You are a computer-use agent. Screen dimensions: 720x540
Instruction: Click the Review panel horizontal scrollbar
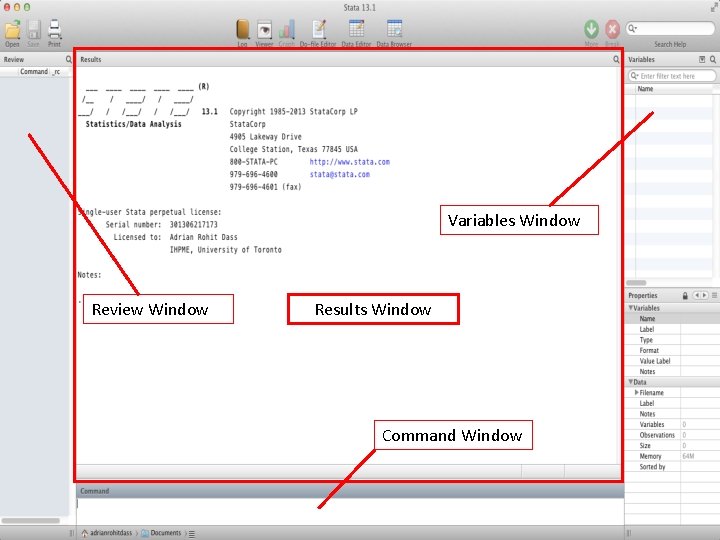[x=31, y=521]
